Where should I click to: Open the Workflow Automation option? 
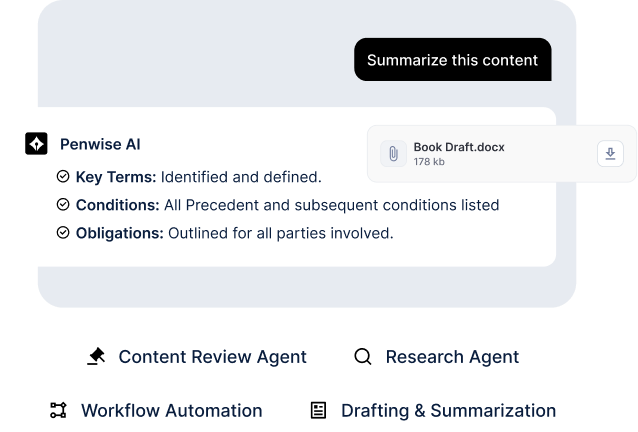point(158,410)
